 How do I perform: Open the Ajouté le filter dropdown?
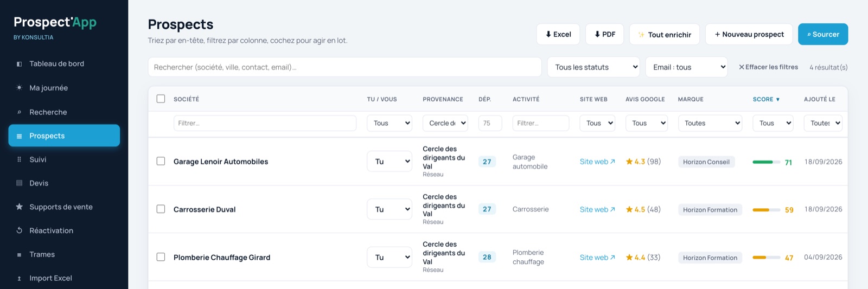coord(823,123)
